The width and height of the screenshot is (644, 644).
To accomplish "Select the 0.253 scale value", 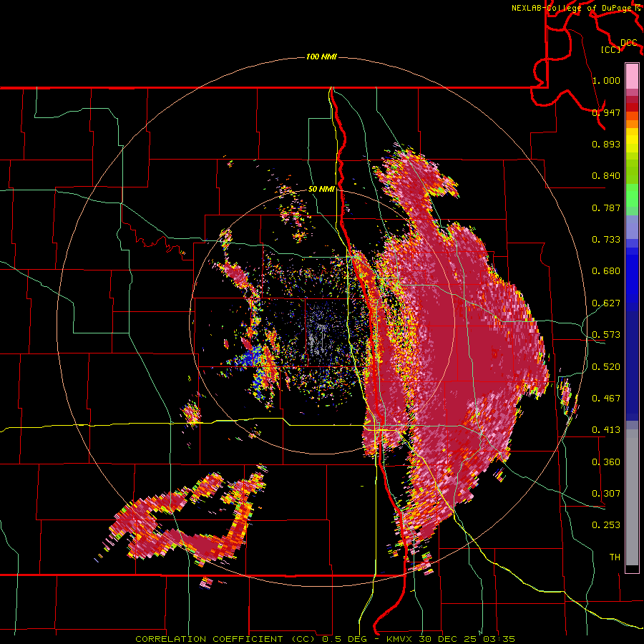I will click(x=606, y=525).
